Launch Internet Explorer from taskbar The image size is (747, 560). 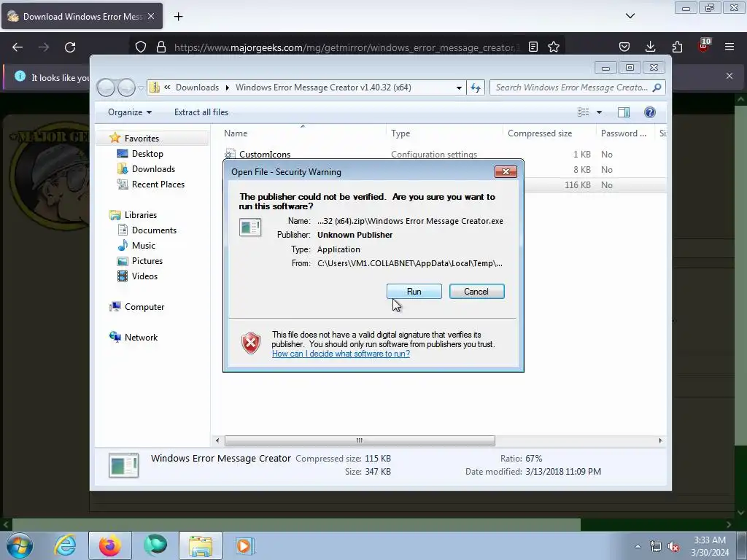point(65,545)
